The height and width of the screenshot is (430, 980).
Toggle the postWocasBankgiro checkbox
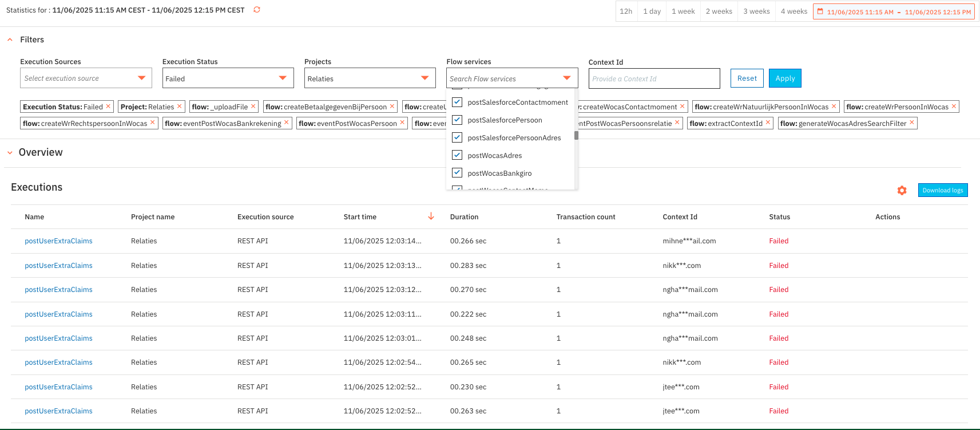457,173
